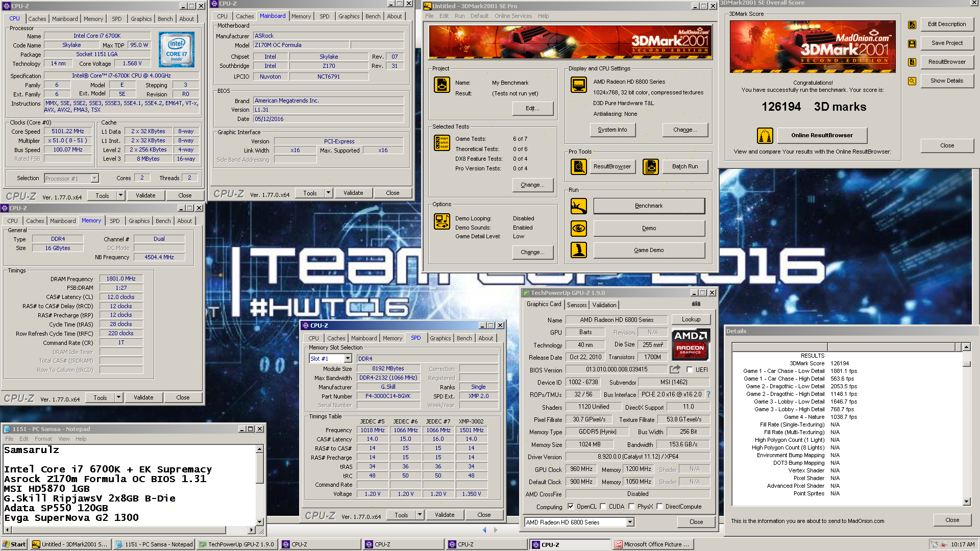Click the Notepad horizontal scroll right arrow
980x551 pixels.
(x=252, y=530)
